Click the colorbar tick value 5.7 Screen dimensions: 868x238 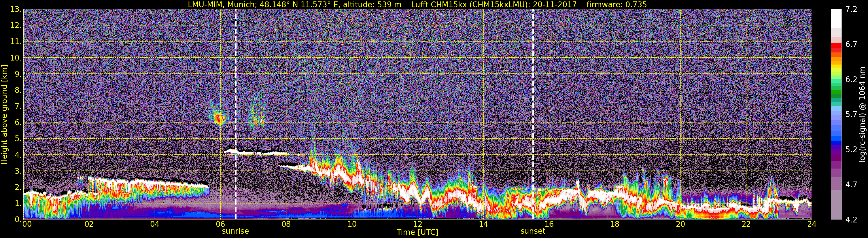tap(851, 115)
